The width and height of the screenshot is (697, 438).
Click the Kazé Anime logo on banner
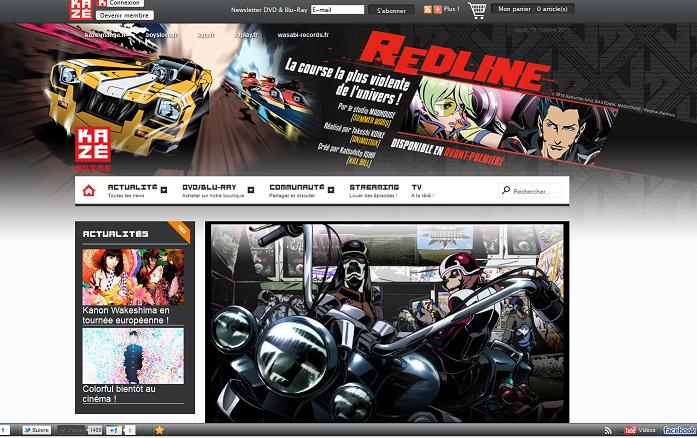tap(93, 149)
